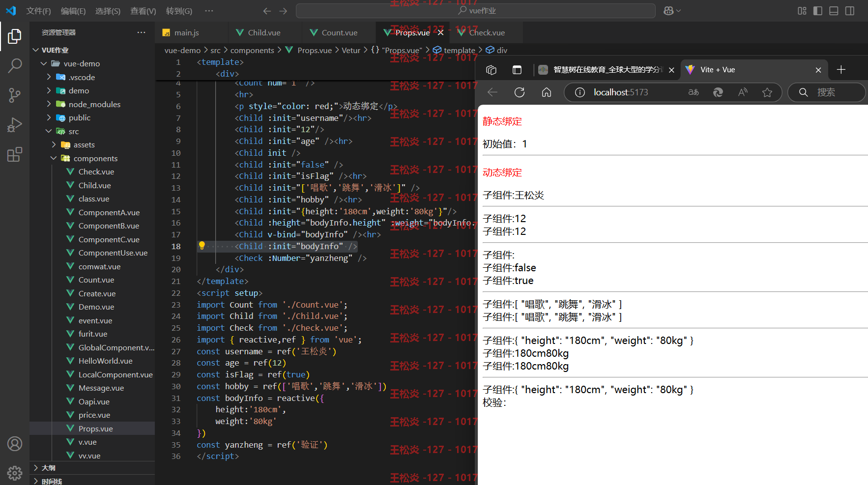
Task: Expand the node_modules folder
Action: click(x=49, y=104)
